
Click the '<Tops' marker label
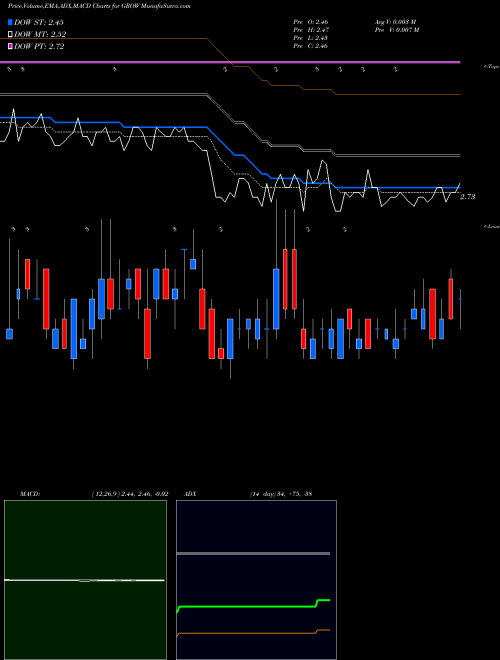pos(492,67)
